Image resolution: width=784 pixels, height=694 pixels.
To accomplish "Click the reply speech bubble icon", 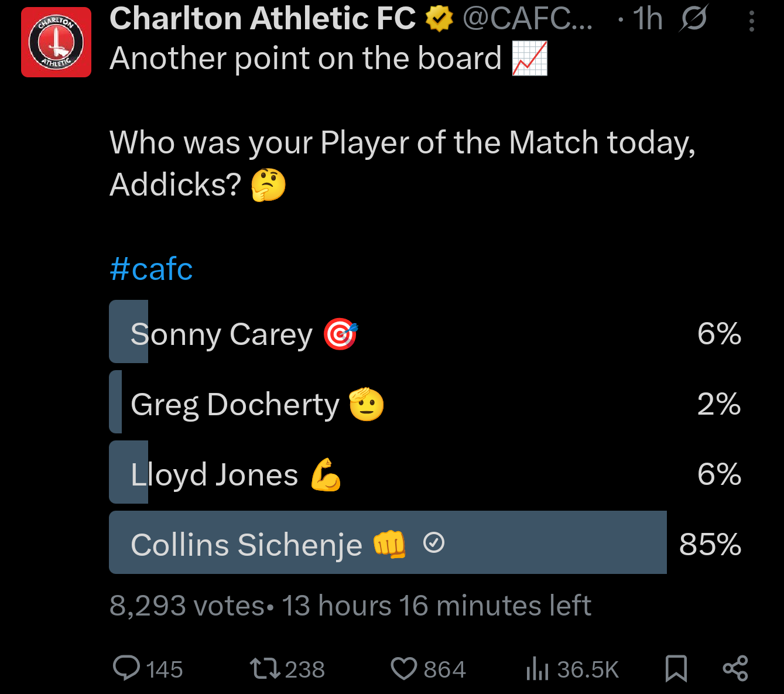I will [126, 668].
